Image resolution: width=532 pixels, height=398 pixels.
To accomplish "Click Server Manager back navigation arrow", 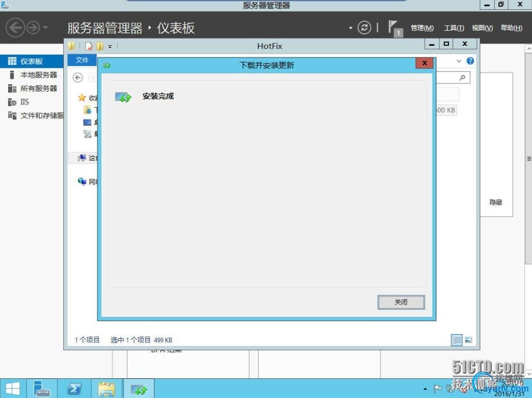I will (x=15, y=27).
